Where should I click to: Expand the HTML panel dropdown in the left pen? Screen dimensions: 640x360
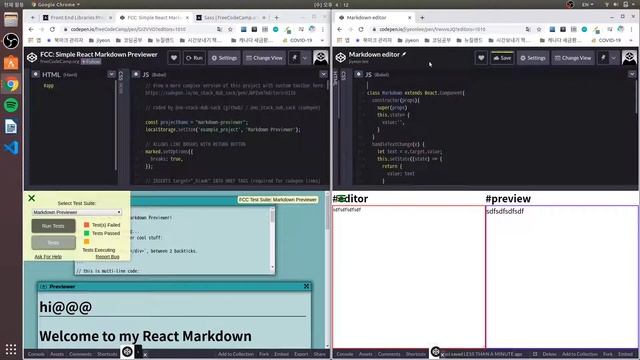tap(111, 74)
